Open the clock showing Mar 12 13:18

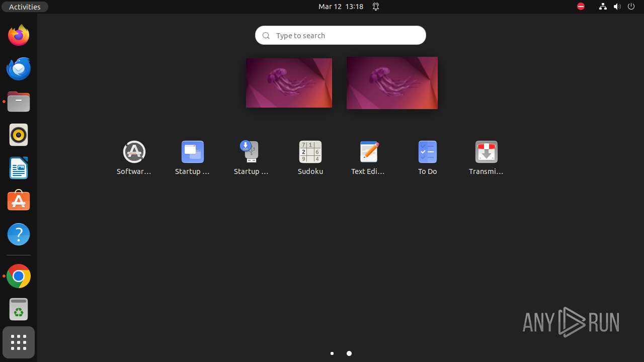(341, 7)
